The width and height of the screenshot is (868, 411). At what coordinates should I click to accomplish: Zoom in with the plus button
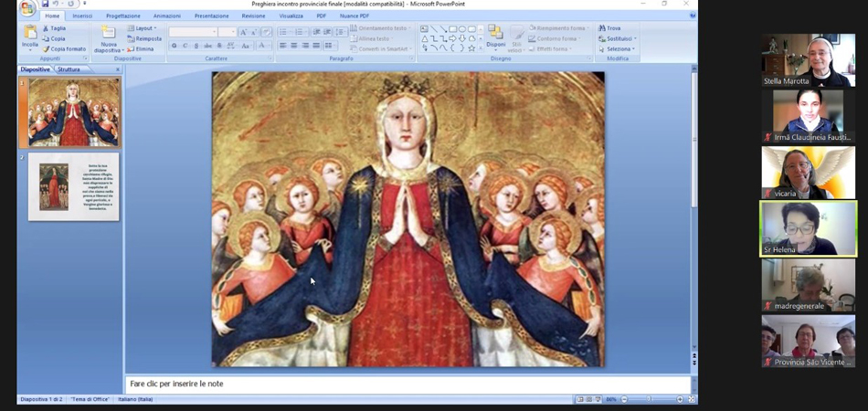pyautogui.click(x=680, y=399)
